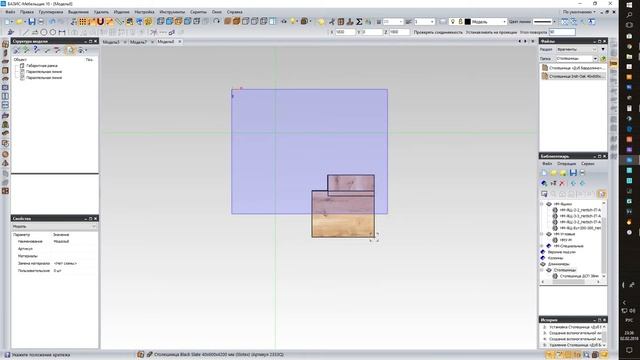Select Колонны in library tree
640x360 pixels.
[555, 258]
